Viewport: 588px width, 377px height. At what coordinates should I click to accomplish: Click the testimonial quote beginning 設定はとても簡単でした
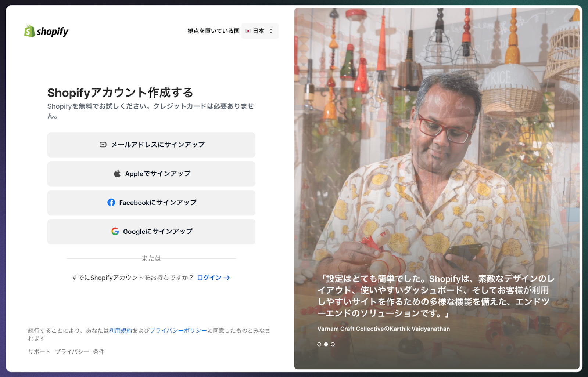point(436,296)
